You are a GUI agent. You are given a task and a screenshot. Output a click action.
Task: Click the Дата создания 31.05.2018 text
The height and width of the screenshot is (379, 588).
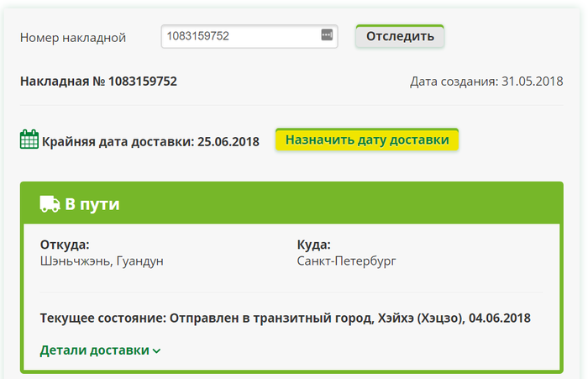pos(486,82)
